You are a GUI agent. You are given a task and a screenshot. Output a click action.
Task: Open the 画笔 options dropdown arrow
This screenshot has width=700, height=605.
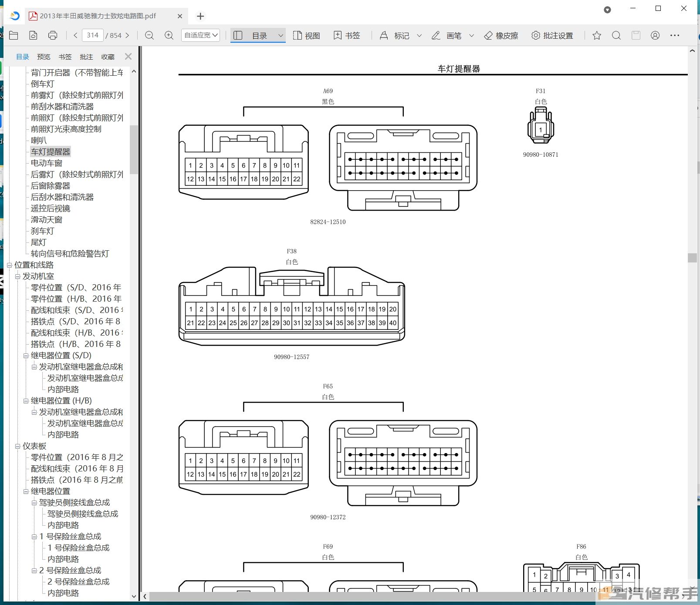tap(471, 36)
